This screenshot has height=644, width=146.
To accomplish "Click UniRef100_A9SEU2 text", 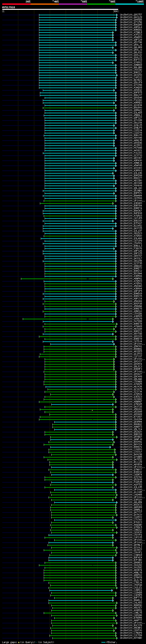I will coord(131,90).
